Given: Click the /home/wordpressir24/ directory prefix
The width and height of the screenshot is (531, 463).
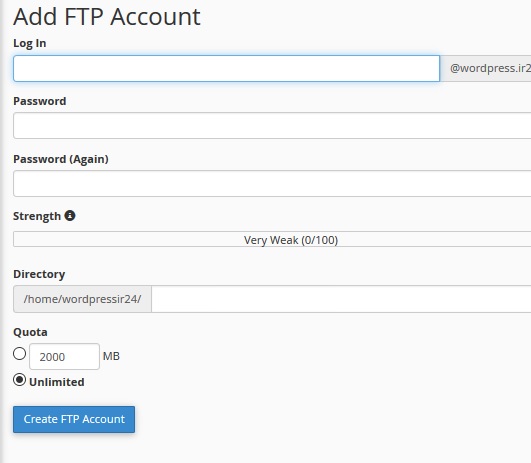Looking at the screenshot, I should [82, 299].
